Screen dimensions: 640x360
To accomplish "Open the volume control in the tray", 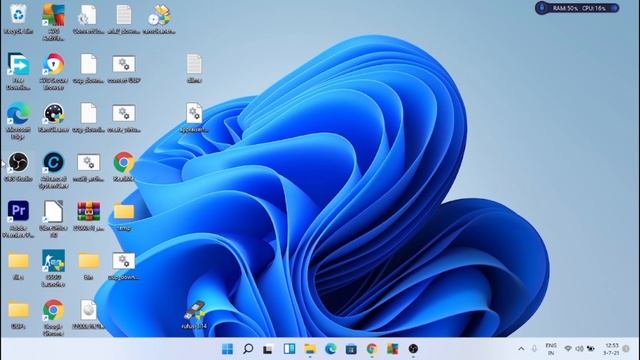I will pyautogui.click(x=579, y=349).
